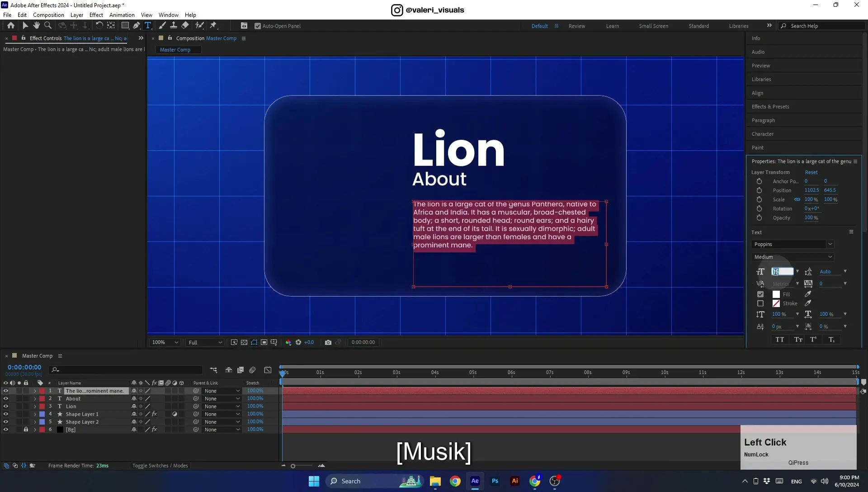Click the fill color eyedropper

[x=808, y=294]
